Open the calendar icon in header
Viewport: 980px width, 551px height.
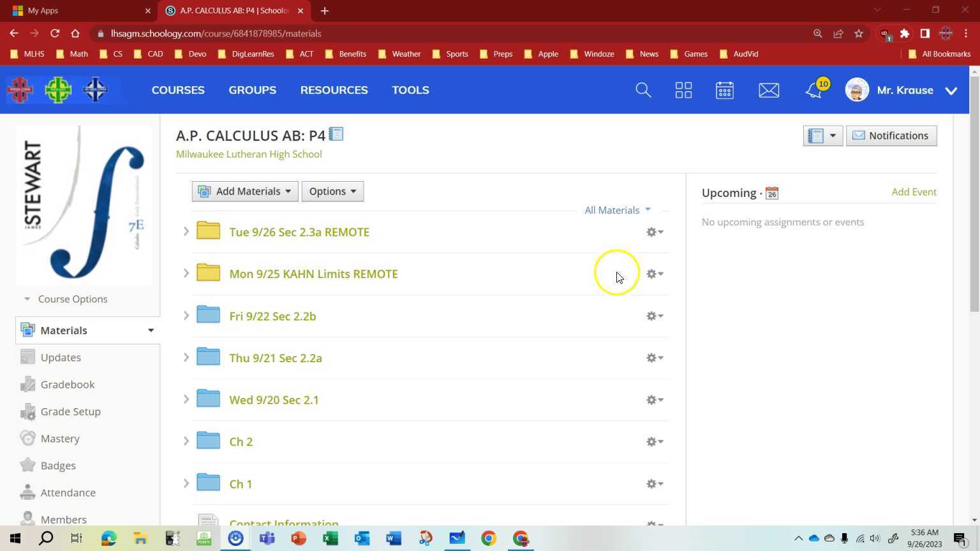point(724,91)
